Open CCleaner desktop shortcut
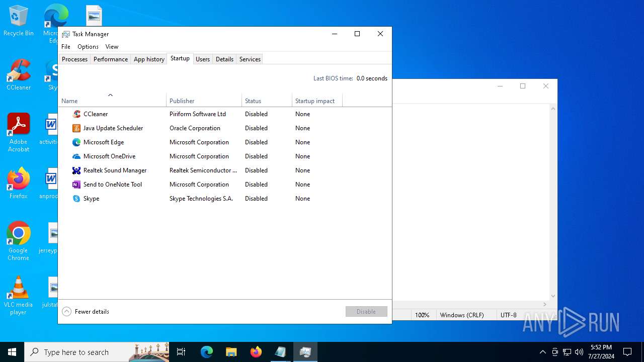The width and height of the screenshot is (644, 362). (x=19, y=75)
